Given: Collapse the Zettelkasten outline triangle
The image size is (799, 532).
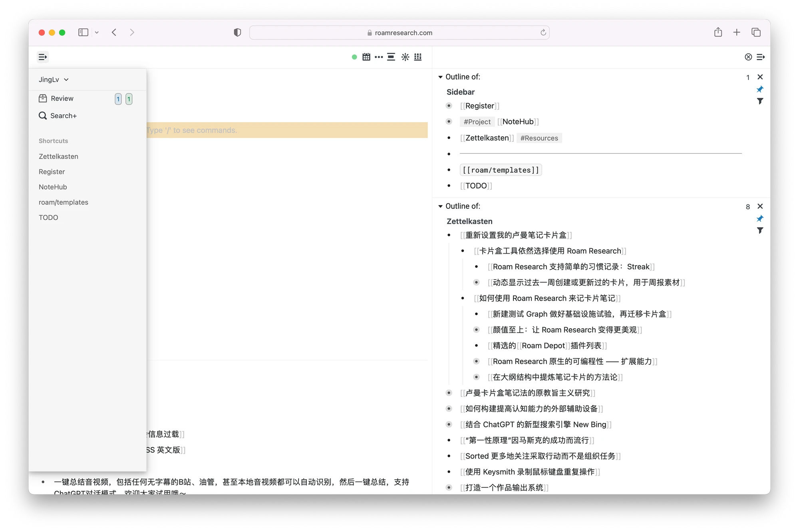Looking at the screenshot, I should coord(440,206).
